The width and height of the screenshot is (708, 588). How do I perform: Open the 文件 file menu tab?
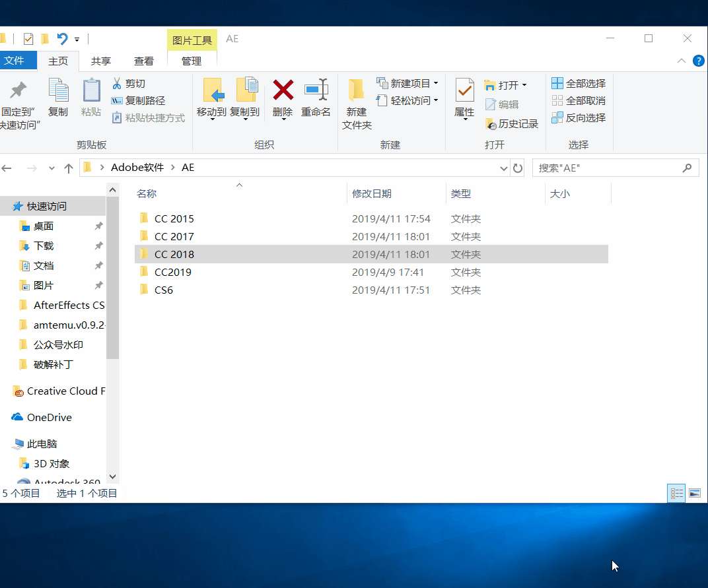(17, 61)
